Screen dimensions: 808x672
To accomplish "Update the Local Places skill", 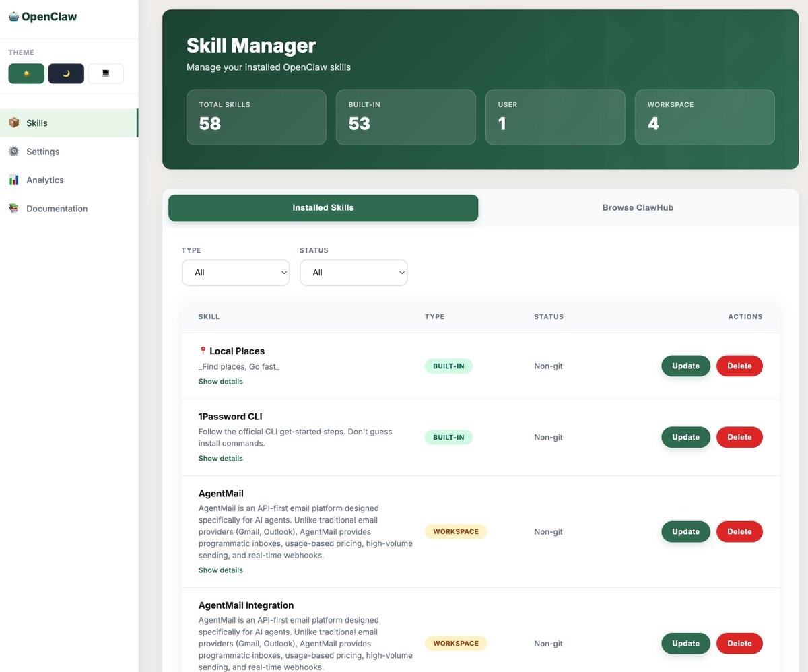I will point(685,366).
